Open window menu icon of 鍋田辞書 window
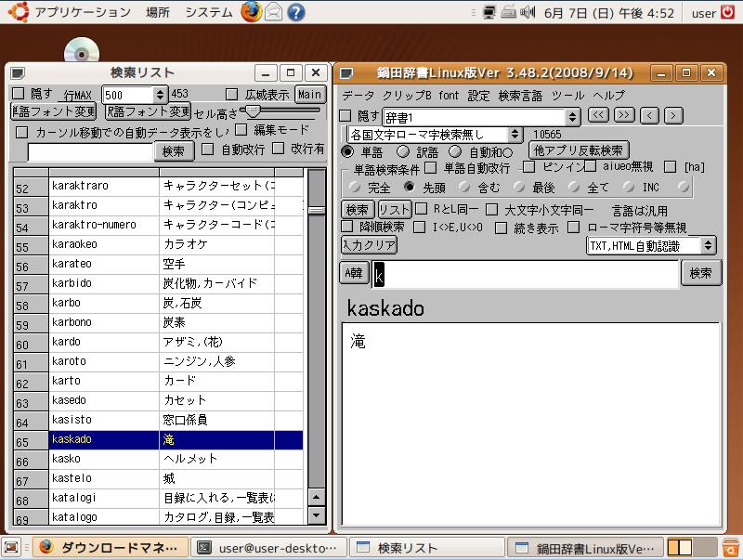This screenshot has height=560, width=743. point(346,73)
